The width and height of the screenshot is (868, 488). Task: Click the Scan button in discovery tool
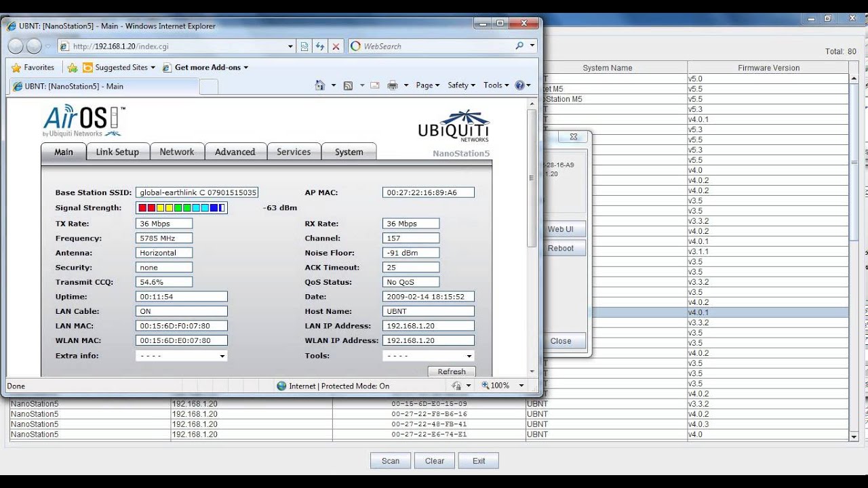[391, 461]
